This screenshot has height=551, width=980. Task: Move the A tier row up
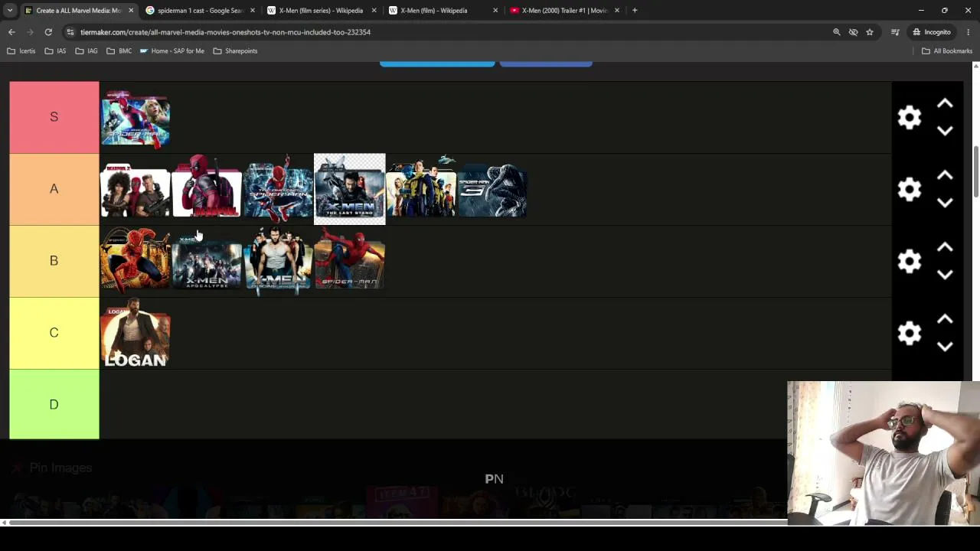[945, 175]
